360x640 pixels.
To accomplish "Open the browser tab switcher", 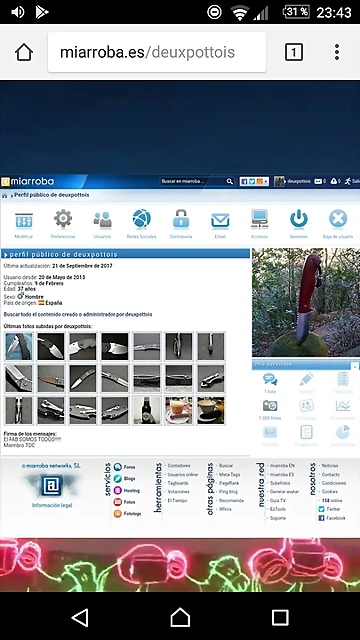I will tap(293, 52).
